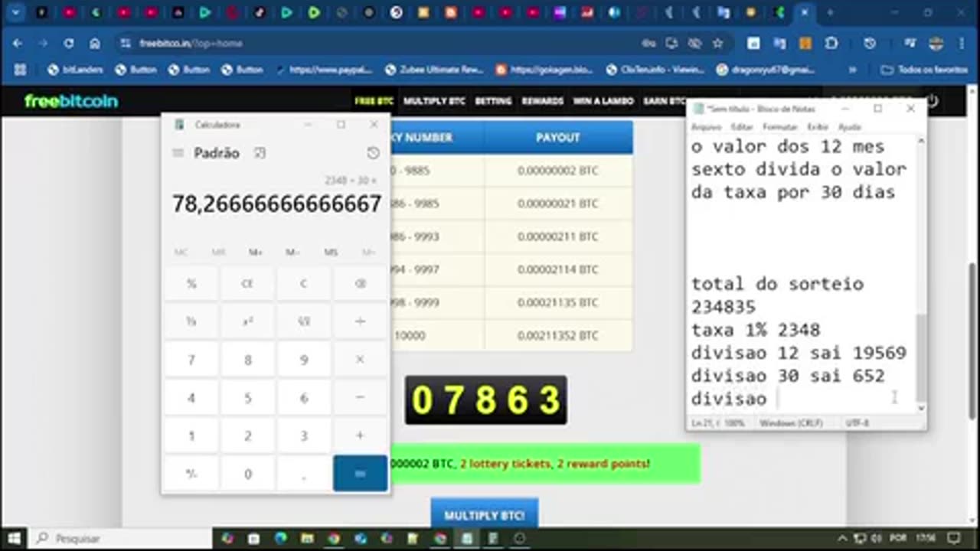Select the FREE BTC site tab

tap(374, 101)
